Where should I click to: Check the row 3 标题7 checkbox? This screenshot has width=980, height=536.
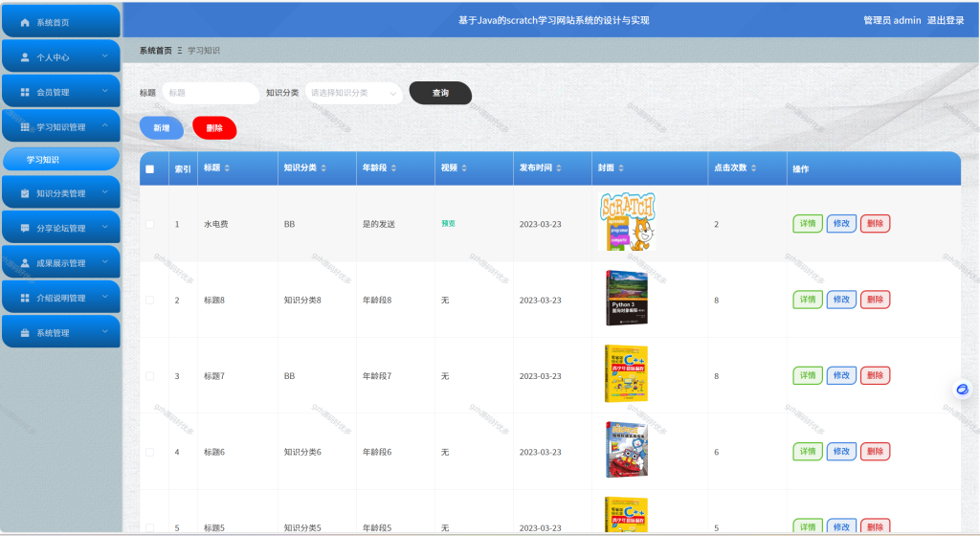pos(150,376)
